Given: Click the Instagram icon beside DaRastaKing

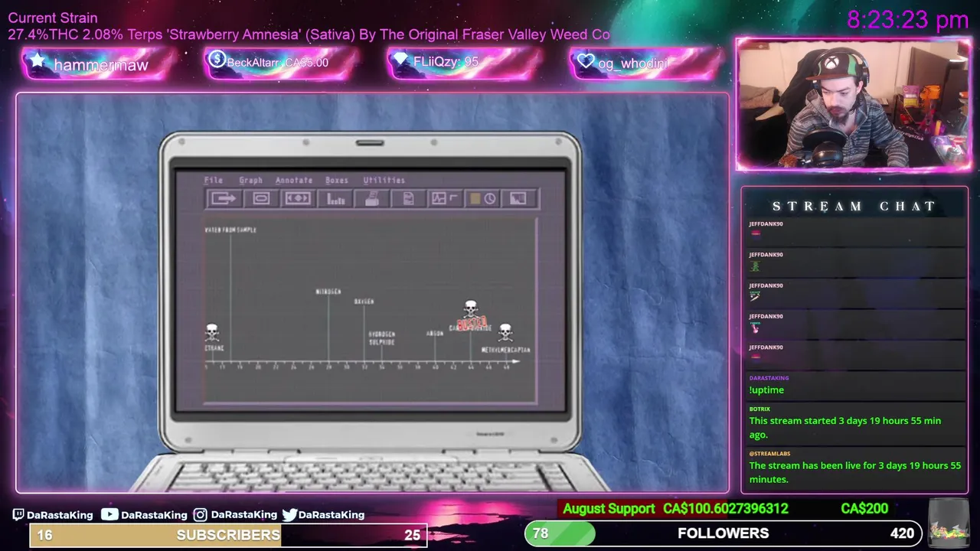Looking at the screenshot, I should point(200,515).
